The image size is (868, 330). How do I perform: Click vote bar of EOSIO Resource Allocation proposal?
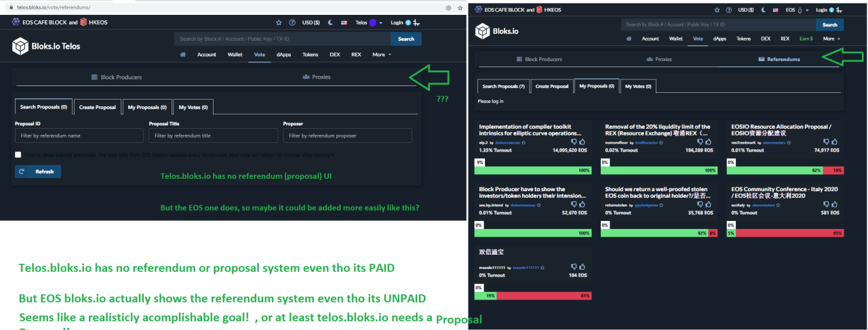785,171
